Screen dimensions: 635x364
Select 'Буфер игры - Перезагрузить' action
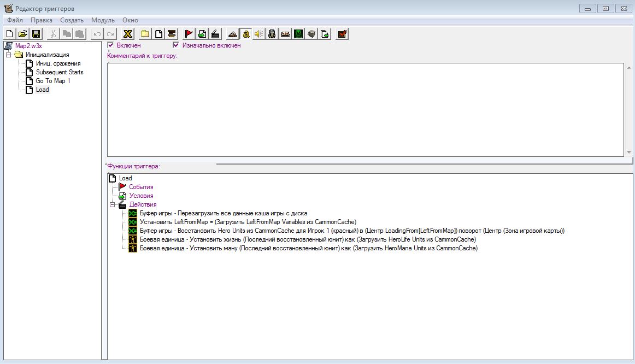(x=224, y=213)
